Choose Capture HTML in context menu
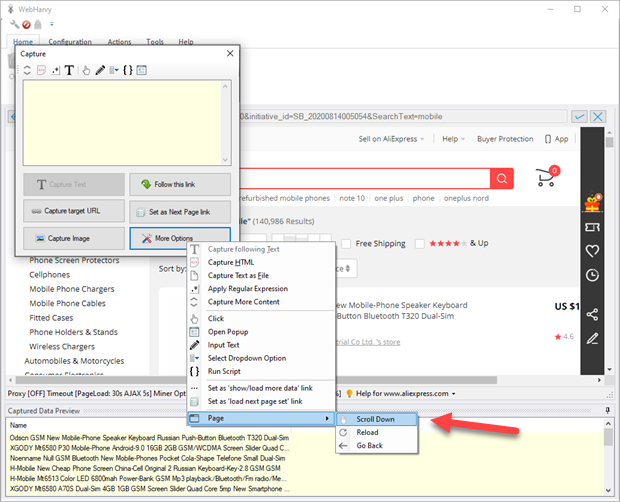 click(231, 262)
